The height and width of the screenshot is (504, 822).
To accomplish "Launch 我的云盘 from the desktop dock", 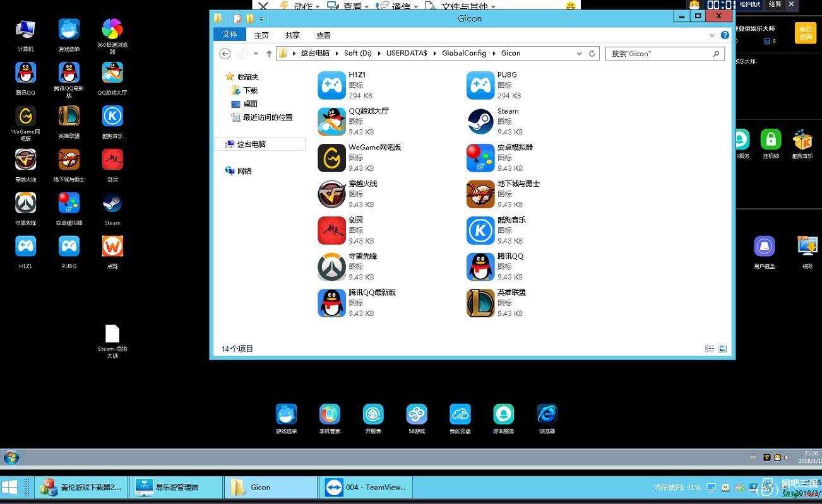I will tap(460, 419).
